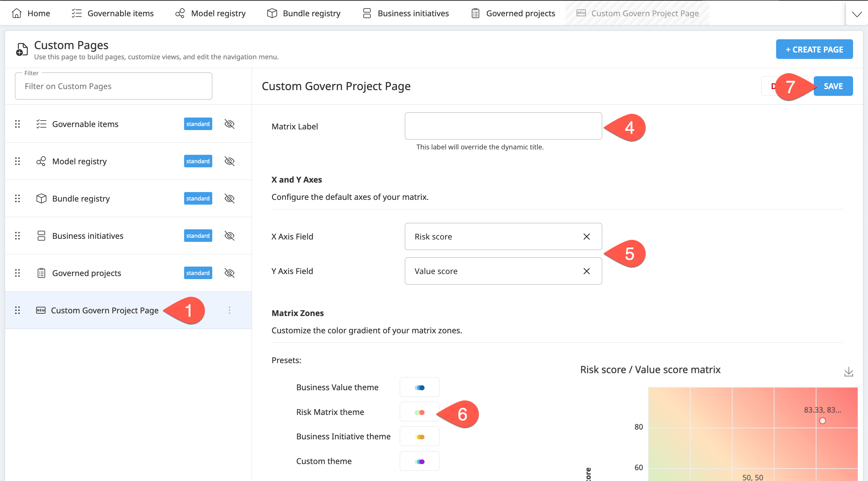Screen dimensions: 868x481
Task: Click the NEW icon in top nav tab
Action: point(581,13)
